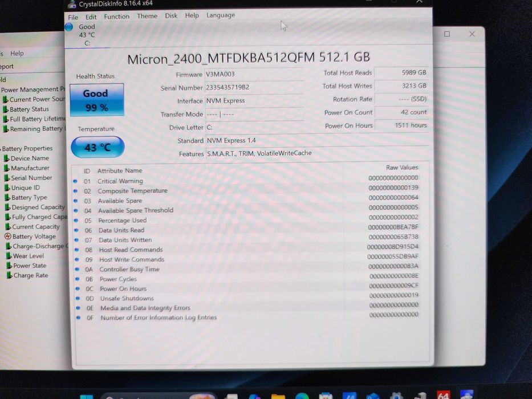This screenshot has height=399, width=532.
Task: Select Remaining Battery item in the tree
Action: click(x=37, y=129)
